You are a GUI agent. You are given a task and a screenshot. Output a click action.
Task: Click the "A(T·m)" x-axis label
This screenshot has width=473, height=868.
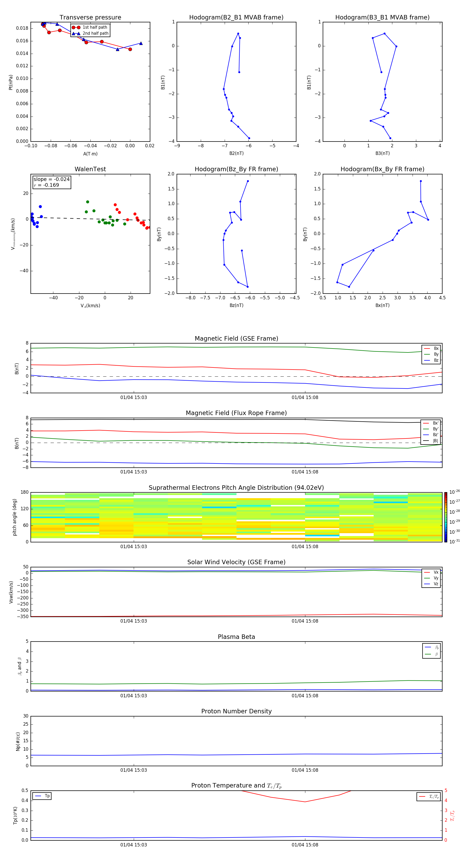point(90,154)
